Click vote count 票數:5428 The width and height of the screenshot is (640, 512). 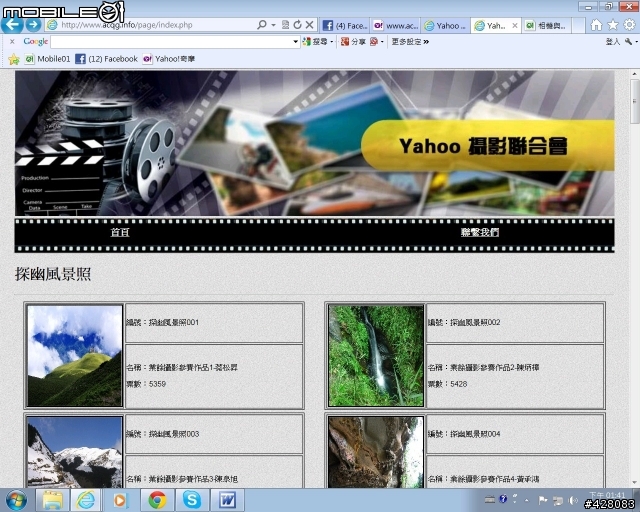pos(447,384)
